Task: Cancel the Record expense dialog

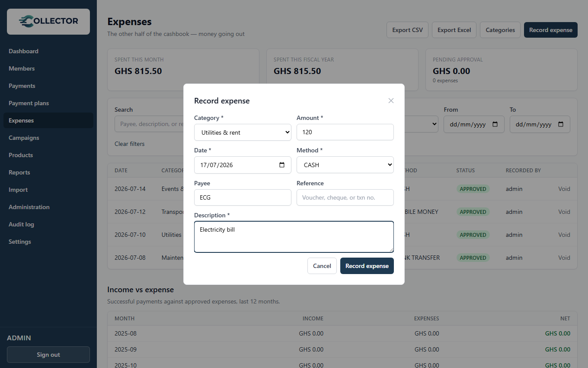Action: pos(322,266)
